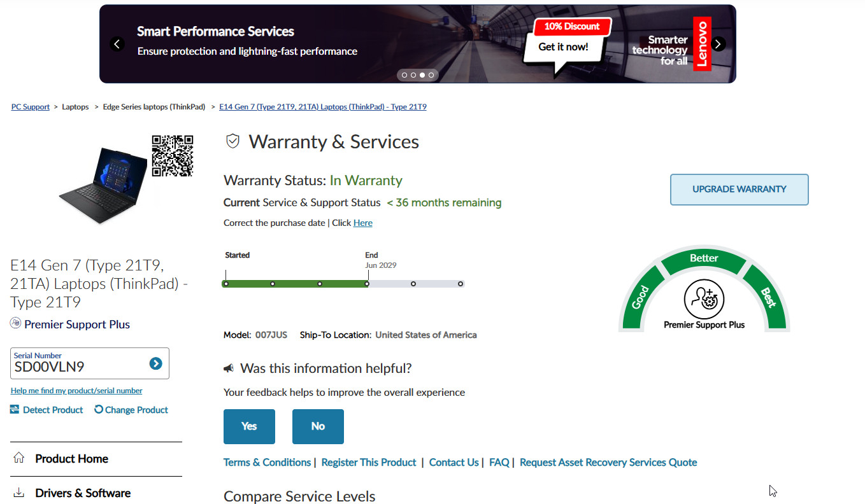Image resolution: width=865 pixels, height=504 pixels.
Task: Click the Change Product link text
Action: (x=136, y=410)
